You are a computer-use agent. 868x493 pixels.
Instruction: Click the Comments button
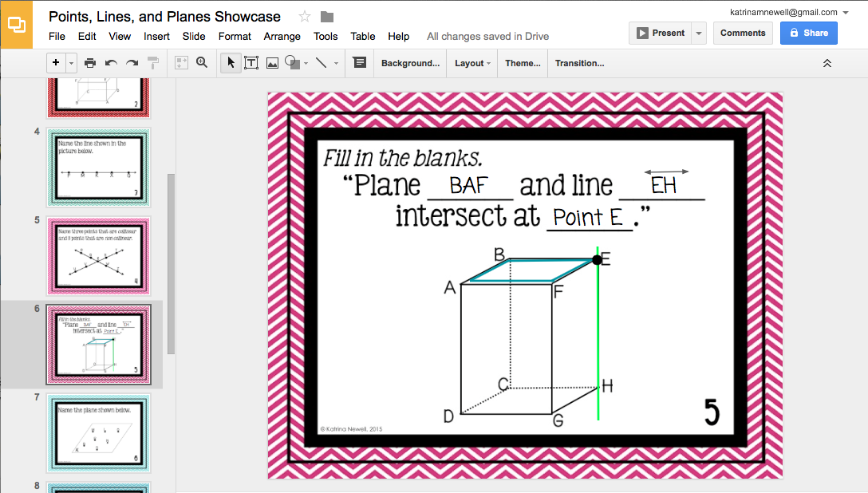pyautogui.click(x=743, y=34)
